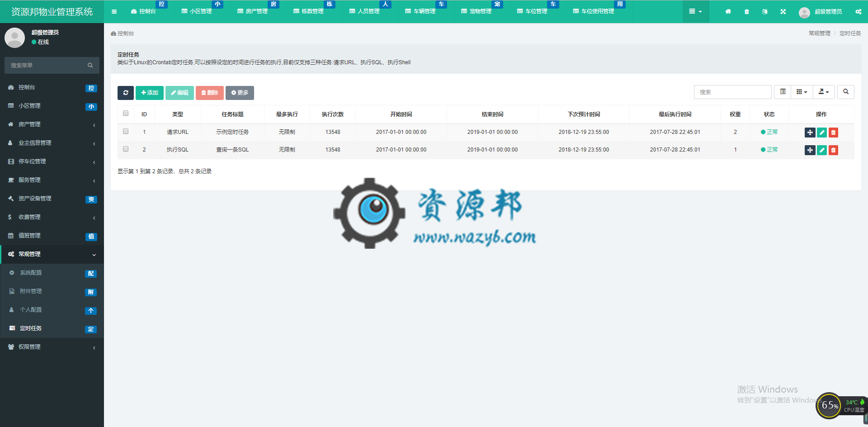Expand the 收费管理 sidebar menu
Image resolution: width=868 pixels, height=427 pixels.
(x=52, y=217)
